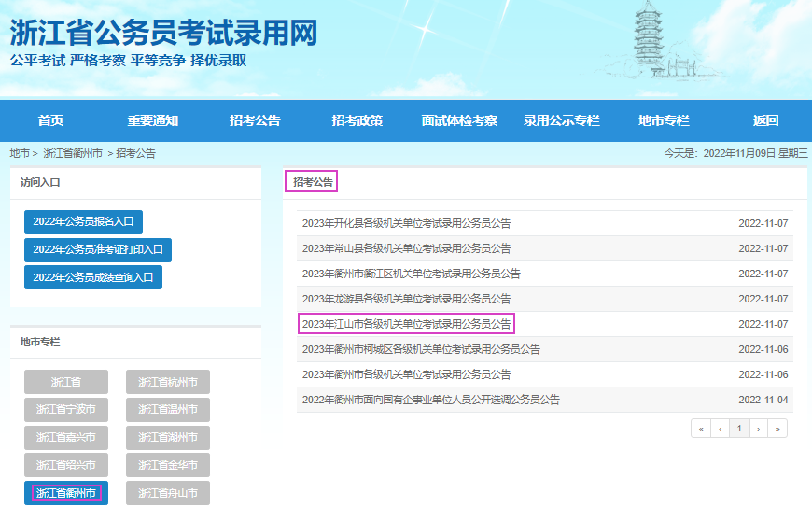Open 2022年公务员报名入口 button

[x=83, y=222]
